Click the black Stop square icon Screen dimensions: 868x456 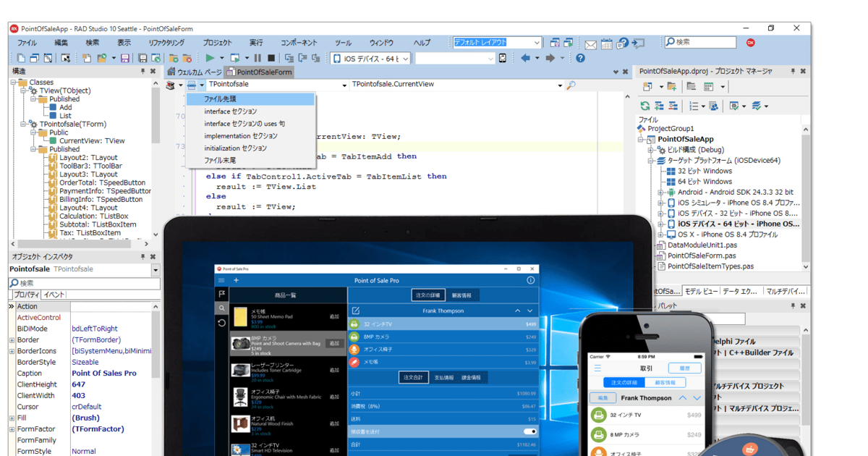point(271,58)
